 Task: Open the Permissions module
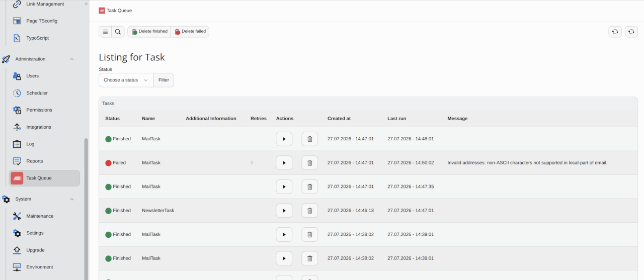44,110
